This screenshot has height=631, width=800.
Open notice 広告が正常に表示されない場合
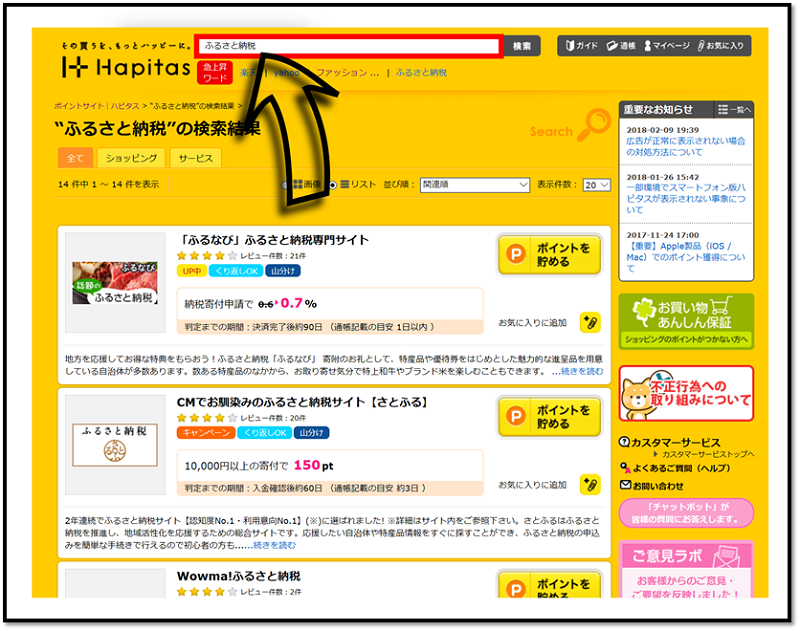685,146
